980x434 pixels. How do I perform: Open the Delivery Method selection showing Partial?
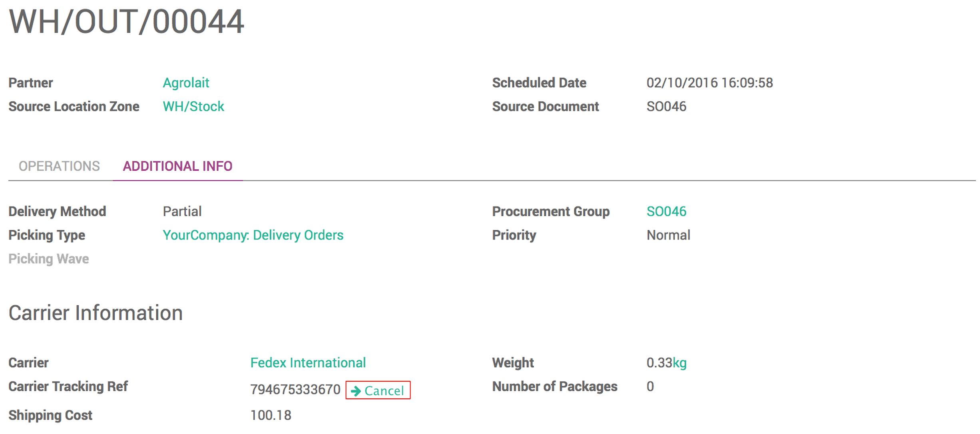(x=182, y=211)
